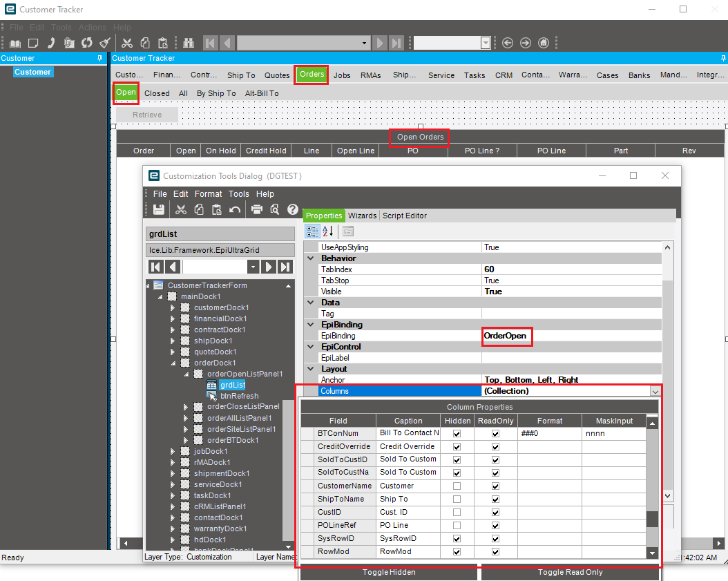Click the binoculars Search icon in main toolbar
This screenshot has height=581, width=728.
189,44
